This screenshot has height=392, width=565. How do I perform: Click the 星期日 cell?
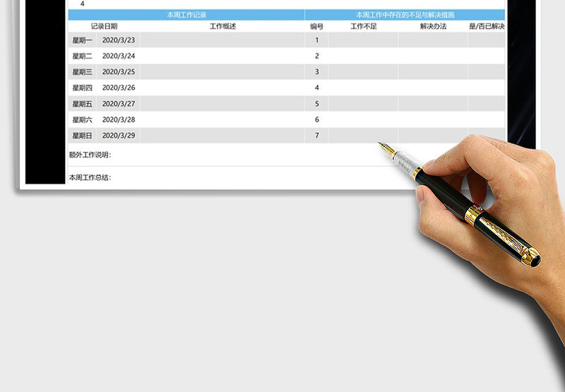[82, 136]
